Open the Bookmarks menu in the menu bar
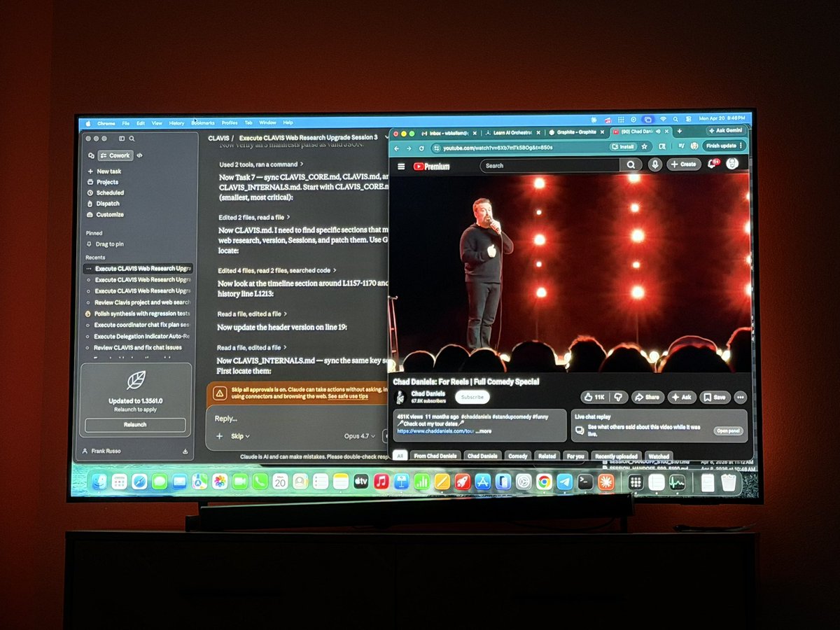 tap(202, 122)
